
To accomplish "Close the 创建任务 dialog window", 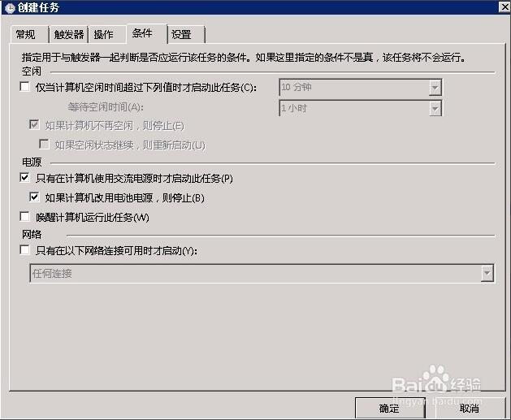I will [x=505, y=6].
